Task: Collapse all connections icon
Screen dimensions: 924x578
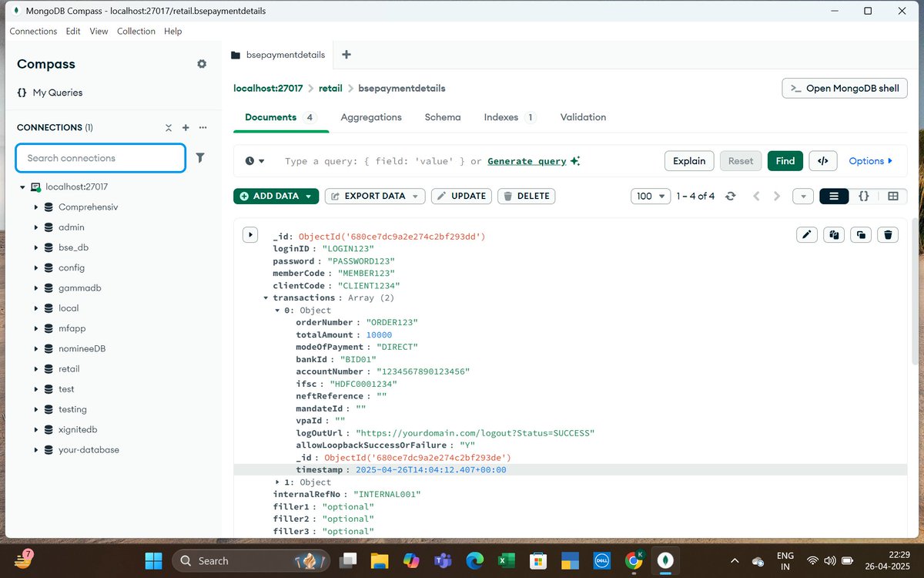Action: click(x=169, y=128)
